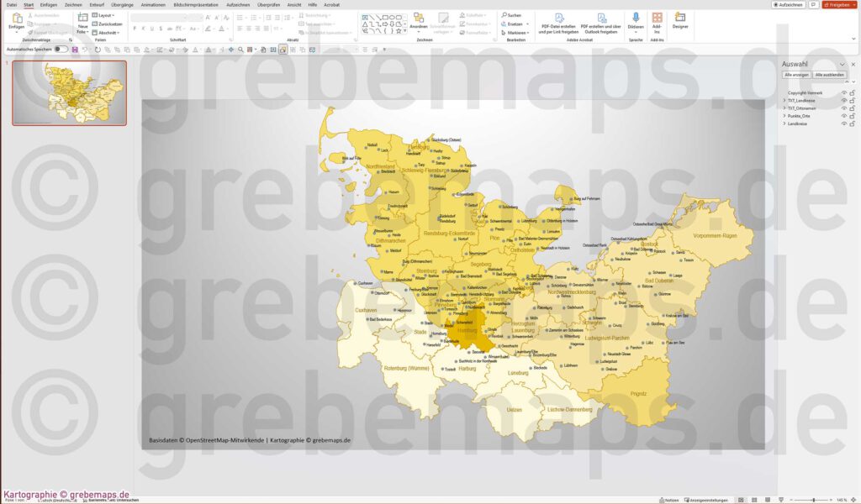This screenshot has height=504, width=861.
Task: Hide the TXT_Landkreise layer
Action: tap(844, 100)
